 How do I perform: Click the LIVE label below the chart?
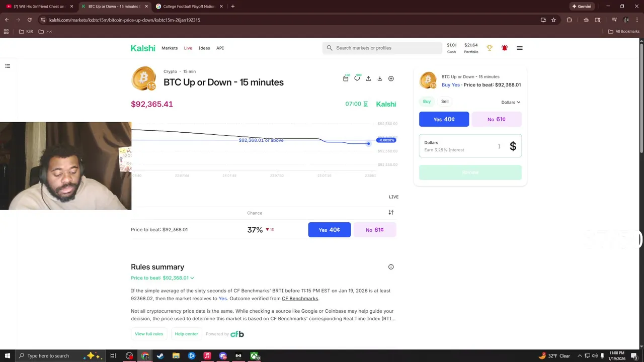point(393,197)
